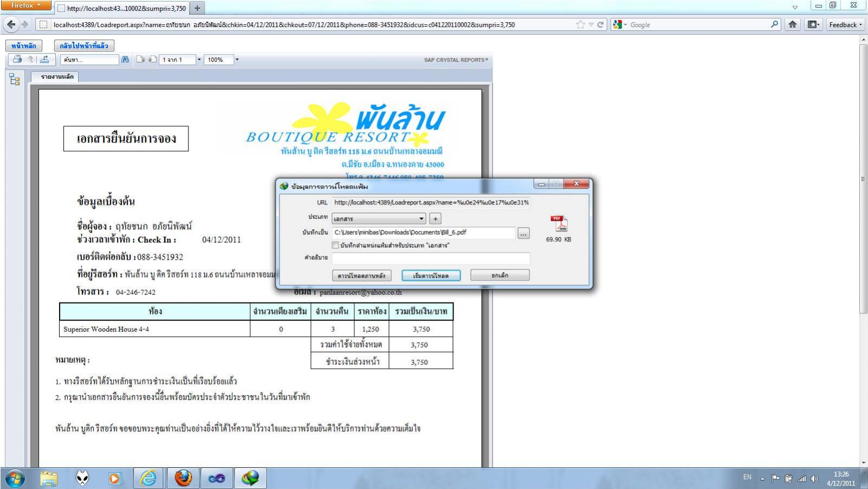This screenshot has height=489, width=868.
Task: Click the Google search box
Action: [x=698, y=24]
